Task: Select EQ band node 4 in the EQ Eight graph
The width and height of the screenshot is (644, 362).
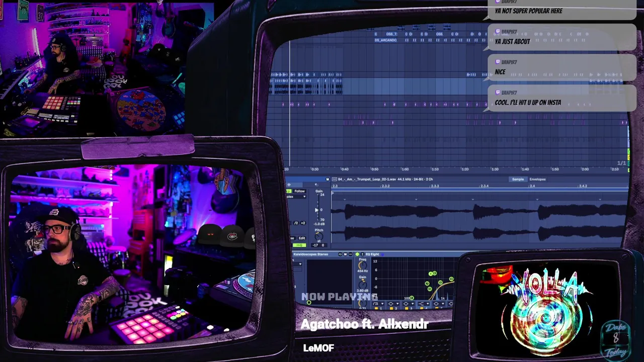Action: pos(430,274)
